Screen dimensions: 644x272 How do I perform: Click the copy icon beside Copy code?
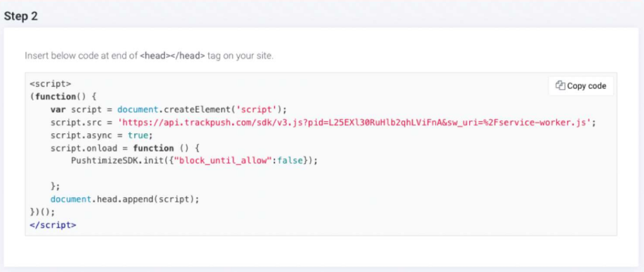coord(561,86)
